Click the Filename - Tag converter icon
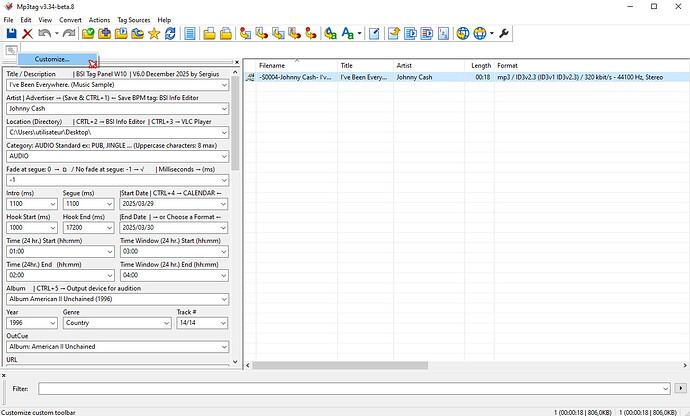Image resolution: width=690 pixels, height=416 pixels. tap(262, 33)
